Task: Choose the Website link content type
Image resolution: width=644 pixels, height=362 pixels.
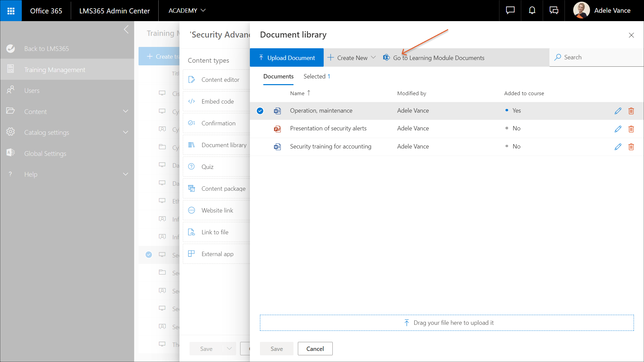Action: tap(217, 210)
